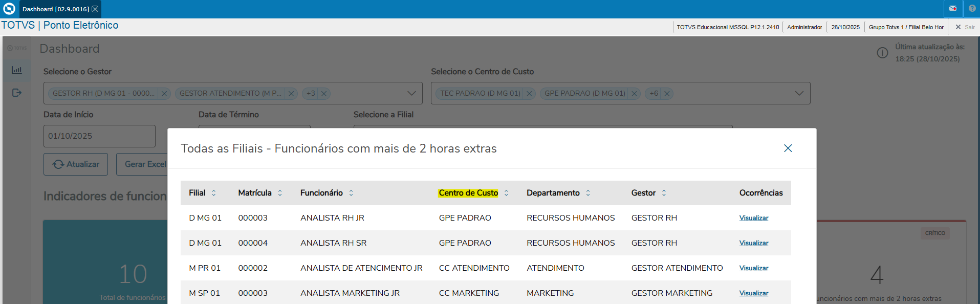Click the info icon beside Última atualização
This screenshot has width=980, height=304.
click(x=882, y=53)
